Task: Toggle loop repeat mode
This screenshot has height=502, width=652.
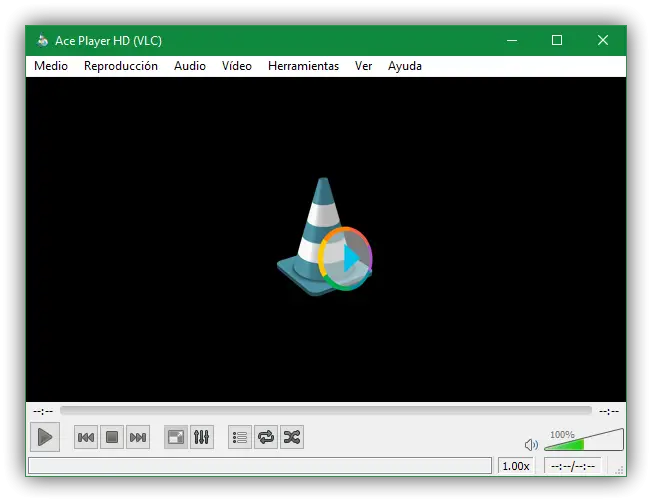Action: (x=266, y=437)
